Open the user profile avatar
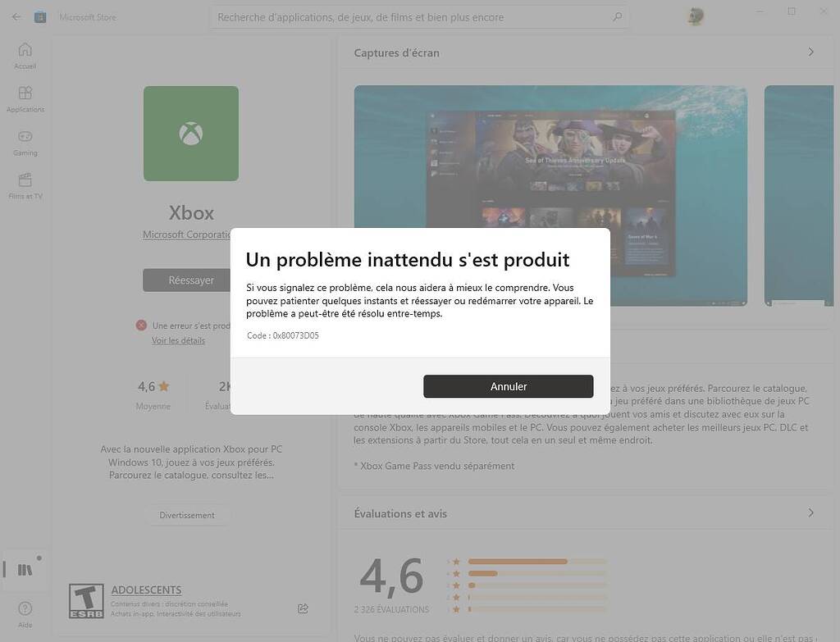 tap(696, 16)
